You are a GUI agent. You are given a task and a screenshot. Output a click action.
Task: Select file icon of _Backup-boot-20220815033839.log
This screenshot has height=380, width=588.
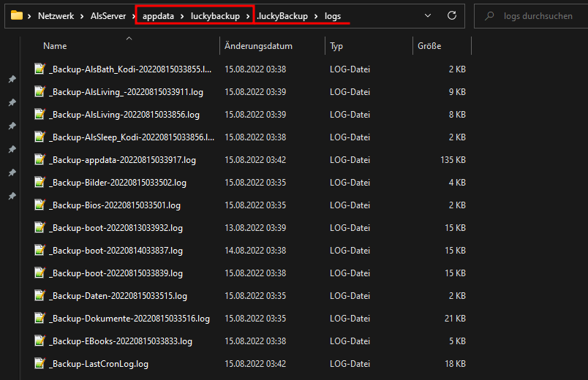[39, 273]
